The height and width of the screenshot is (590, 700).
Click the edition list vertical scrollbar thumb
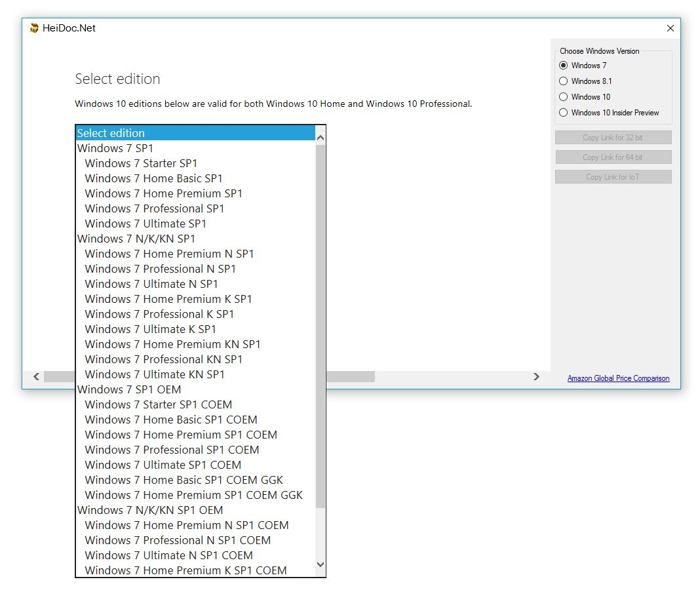[320, 326]
